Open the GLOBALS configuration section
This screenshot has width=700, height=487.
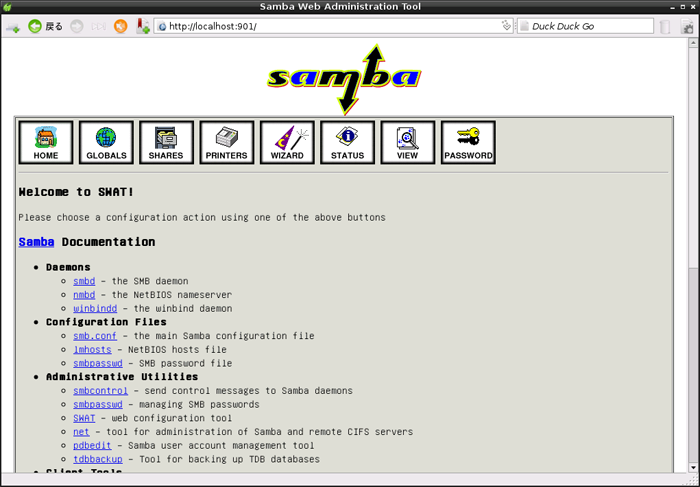[106, 142]
